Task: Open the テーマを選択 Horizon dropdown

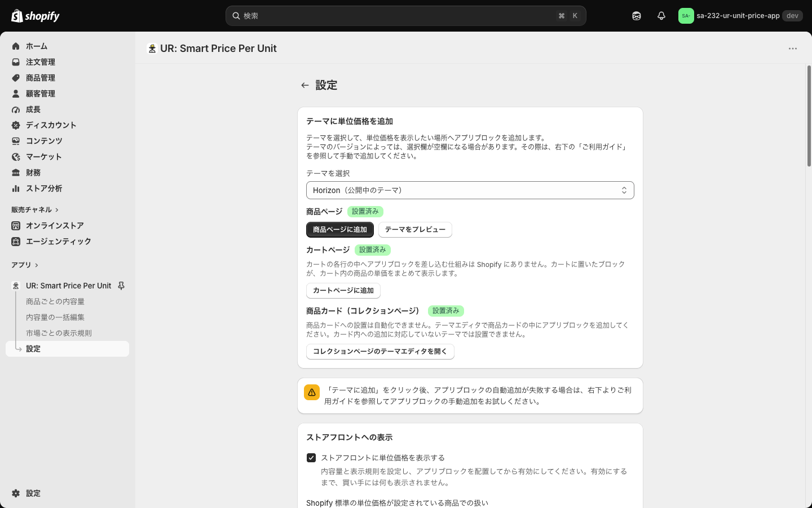Action: tap(470, 190)
